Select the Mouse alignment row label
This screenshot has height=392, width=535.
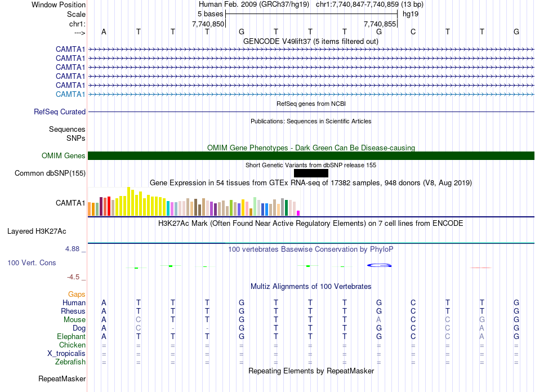74,320
